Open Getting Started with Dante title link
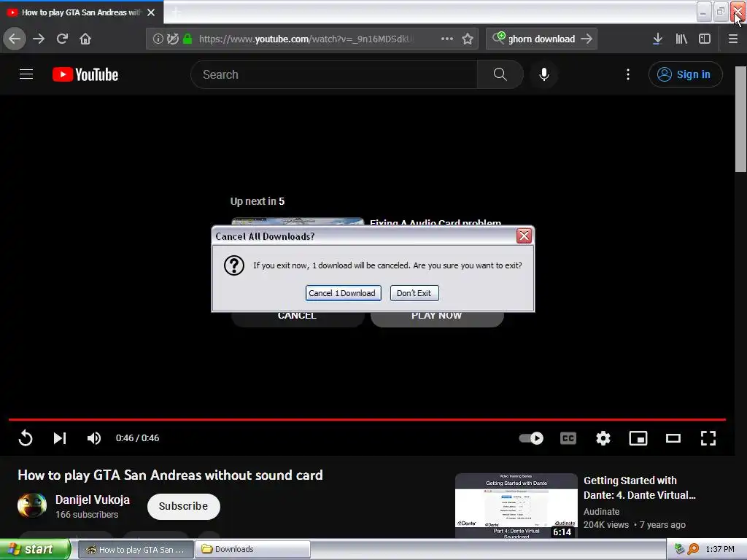Viewport: 747px width, 560px height. 639,488
